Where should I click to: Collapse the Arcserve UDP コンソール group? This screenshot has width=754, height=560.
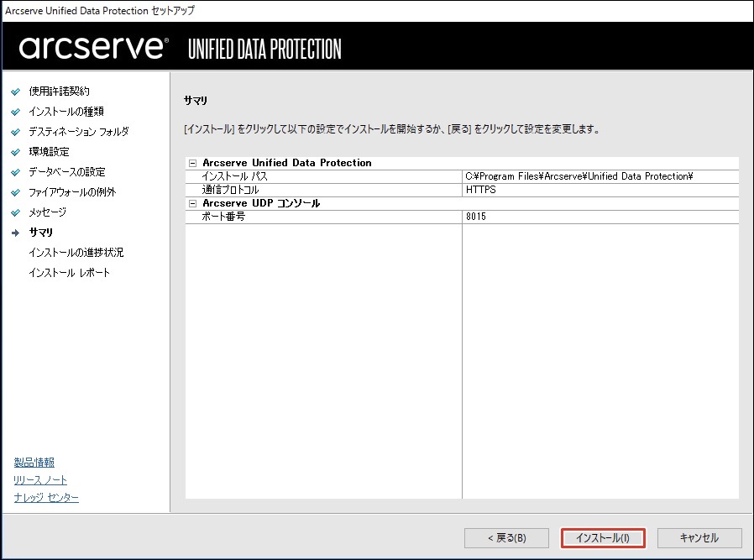[193, 203]
